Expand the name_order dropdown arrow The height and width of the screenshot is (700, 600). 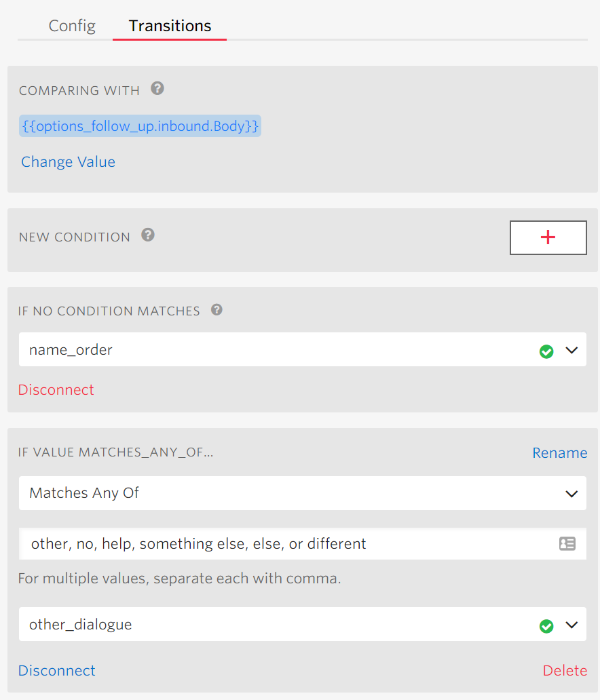(571, 351)
